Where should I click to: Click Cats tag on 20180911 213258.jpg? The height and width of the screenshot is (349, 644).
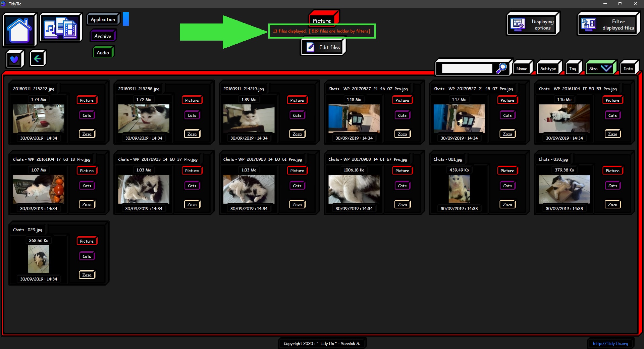(x=192, y=115)
